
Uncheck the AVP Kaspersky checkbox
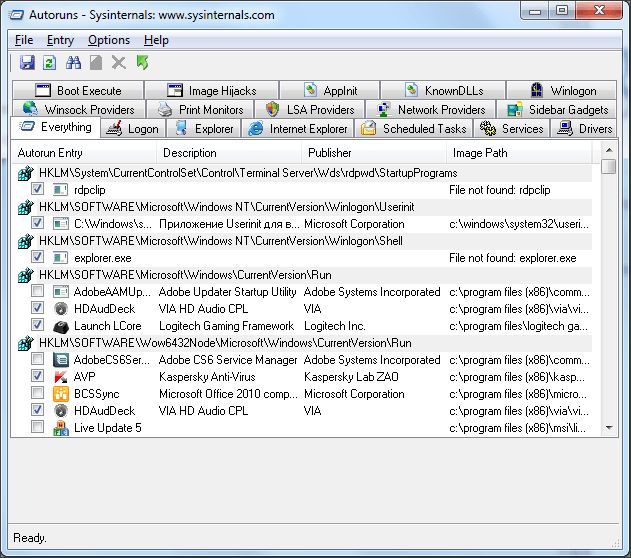(x=37, y=376)
